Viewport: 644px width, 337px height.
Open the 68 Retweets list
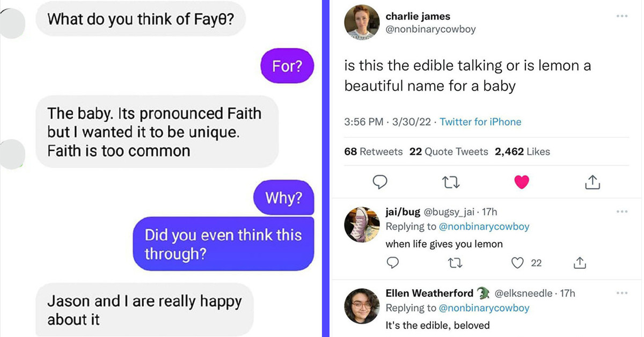(x=373, y=152)
